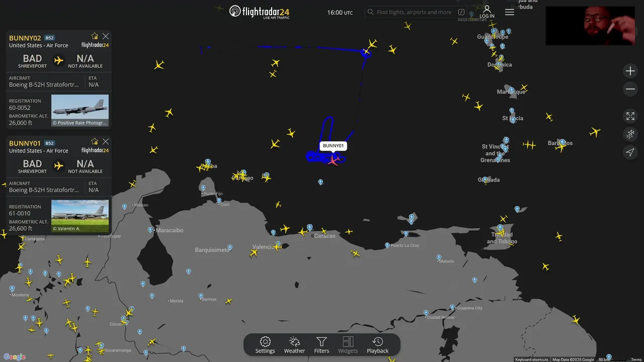Click the BUNNY01 map label
Viewport: 644px width, 362px height.
[333, 146]
